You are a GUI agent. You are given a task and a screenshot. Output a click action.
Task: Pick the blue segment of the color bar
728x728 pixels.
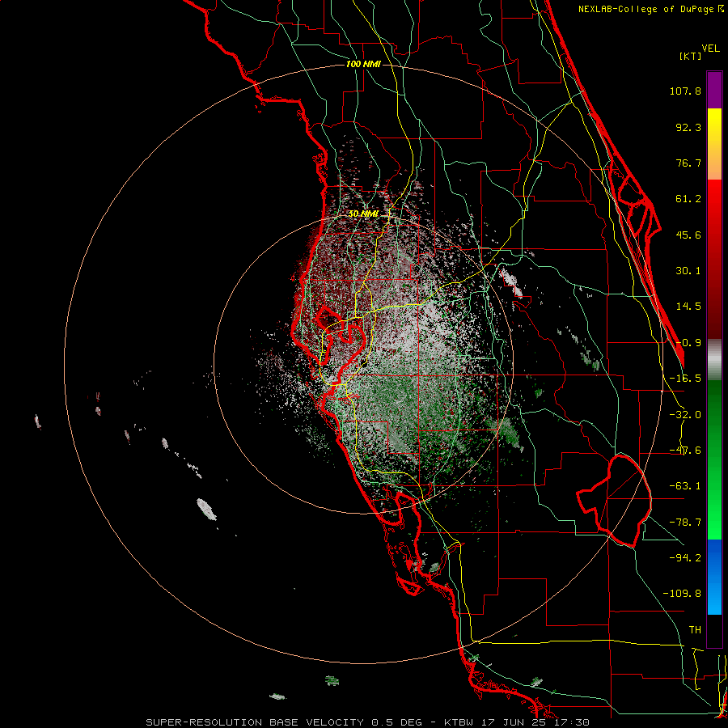pos(714,577)
